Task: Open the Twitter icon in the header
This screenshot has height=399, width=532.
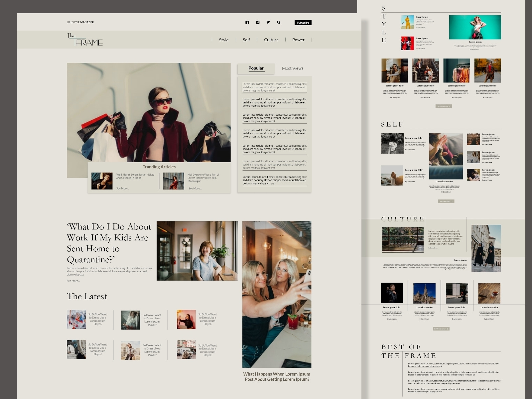Action: click(268, 22)
